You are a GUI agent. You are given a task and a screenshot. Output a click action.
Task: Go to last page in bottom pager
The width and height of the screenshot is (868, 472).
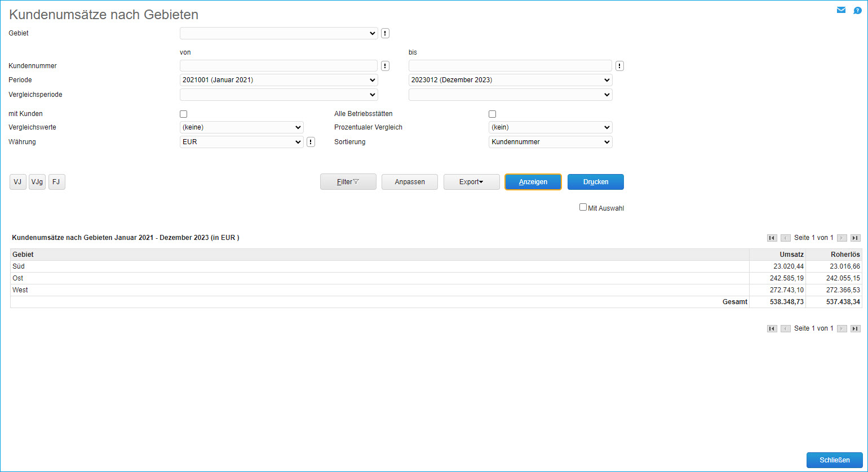[x=855, y=328]
